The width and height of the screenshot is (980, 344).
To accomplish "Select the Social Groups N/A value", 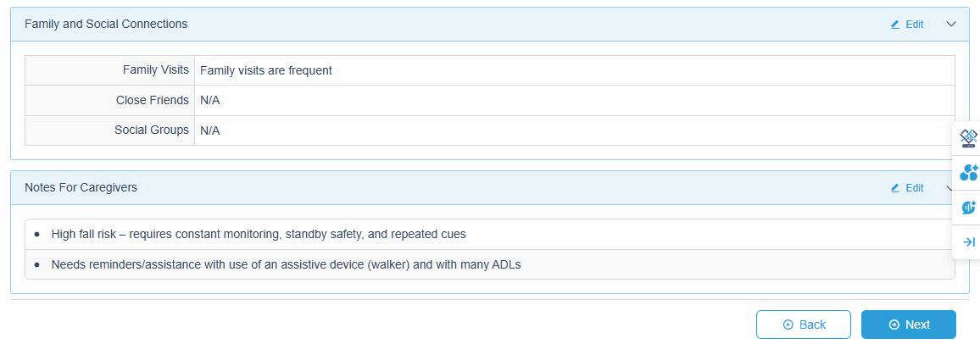I will click(x=210, y=130).
